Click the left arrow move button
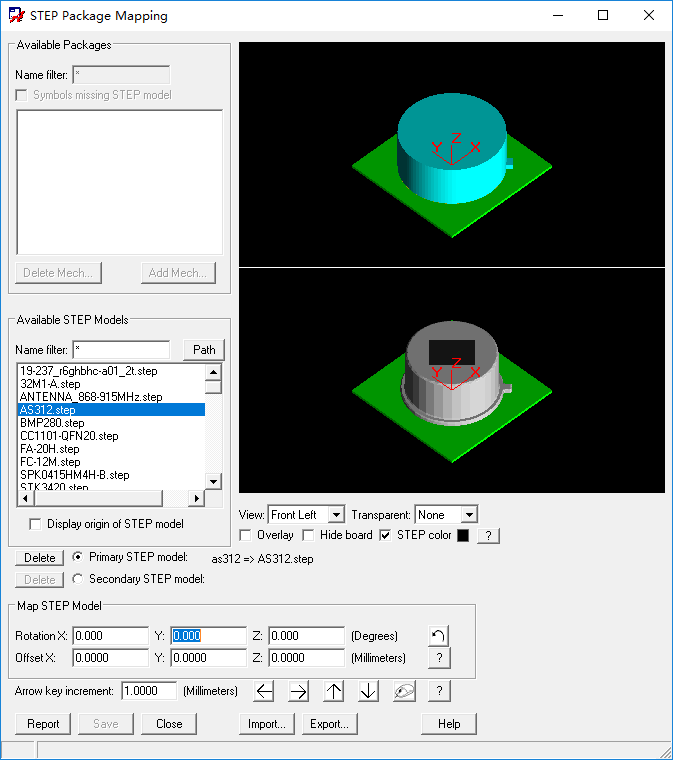The height and width of the screenshot is (760, 673). (264, 691)
